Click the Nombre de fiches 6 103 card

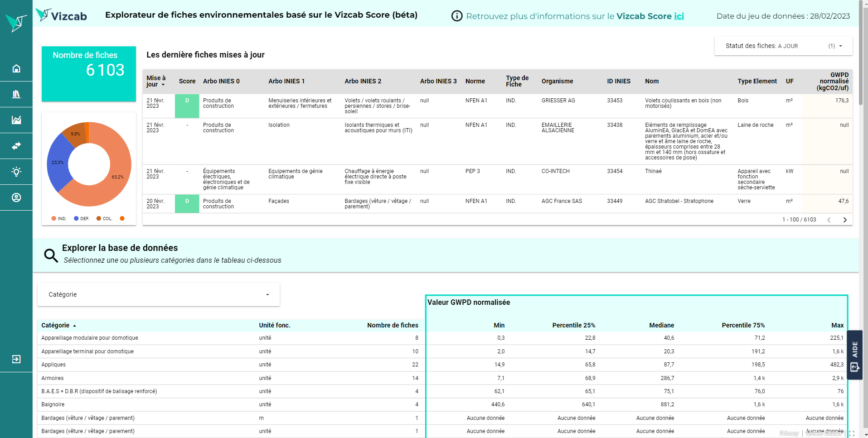pyautogui.click(x=89, y=73)
